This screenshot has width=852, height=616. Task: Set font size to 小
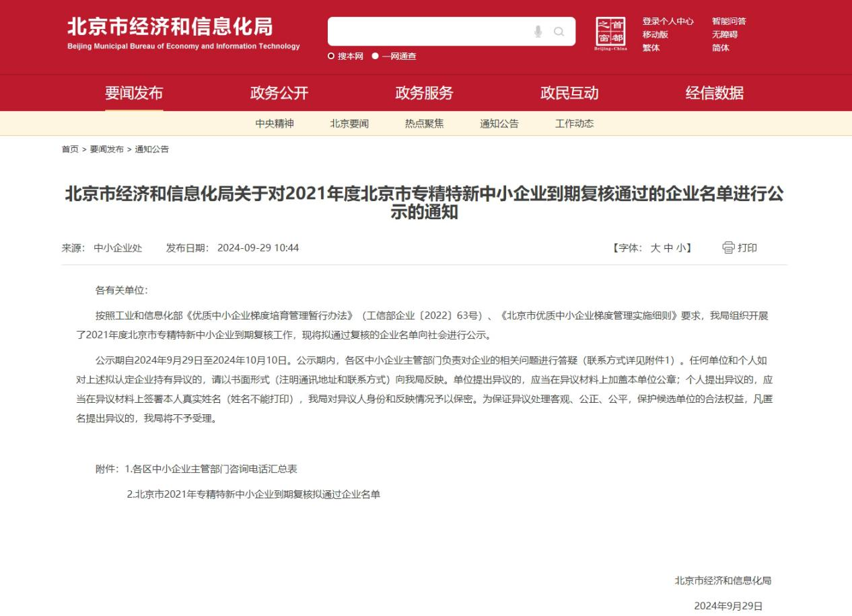point(681,248)
